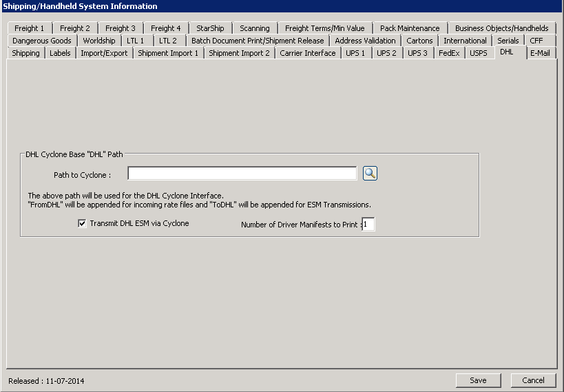Open the USPS tab
The image size is (564, 392).
479,53
